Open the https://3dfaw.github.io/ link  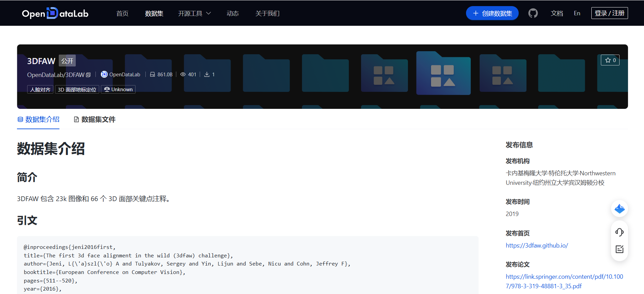coord(537,245)
